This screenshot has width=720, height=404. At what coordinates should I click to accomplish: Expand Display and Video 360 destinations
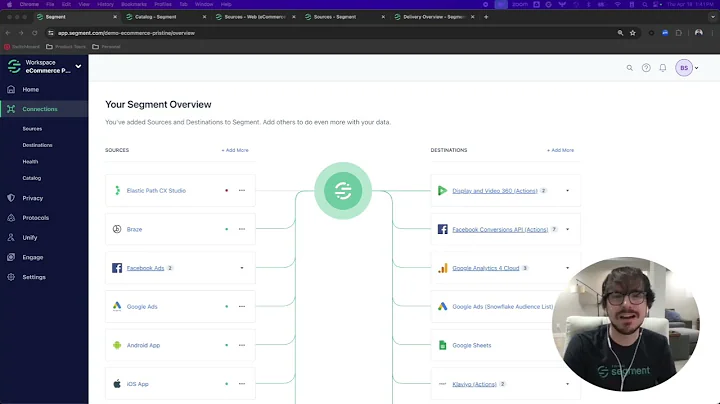[x=568, y=191]
